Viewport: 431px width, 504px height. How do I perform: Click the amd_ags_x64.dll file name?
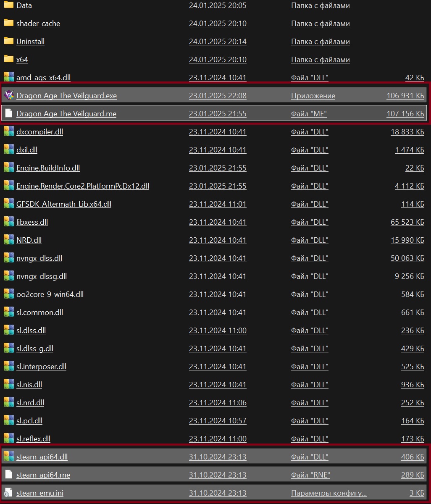click(43, 78)
